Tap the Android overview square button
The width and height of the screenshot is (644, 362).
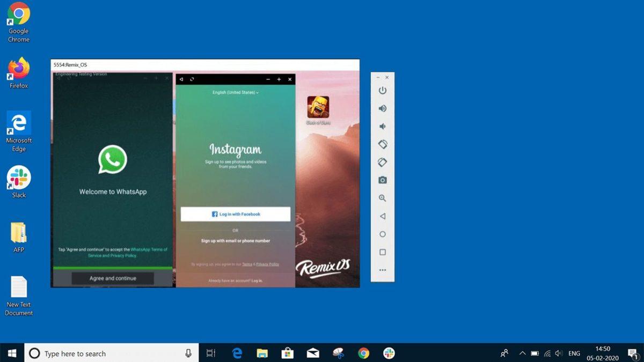click(x=382, y=252)
